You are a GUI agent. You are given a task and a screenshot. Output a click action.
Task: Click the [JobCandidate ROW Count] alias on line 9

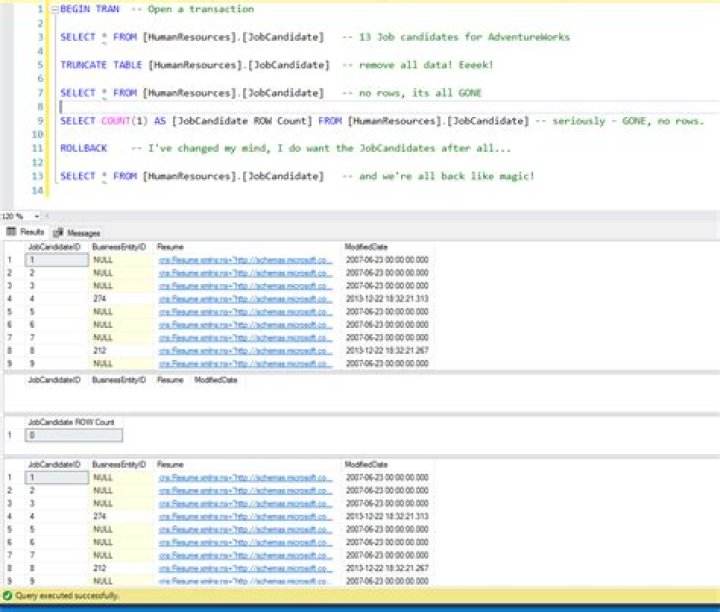242,121
